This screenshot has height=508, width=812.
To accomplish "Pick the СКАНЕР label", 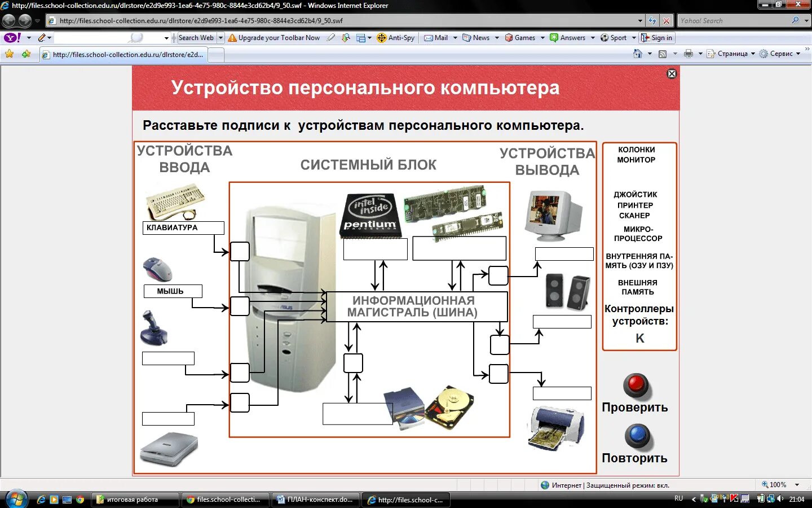I will [634, 216].
